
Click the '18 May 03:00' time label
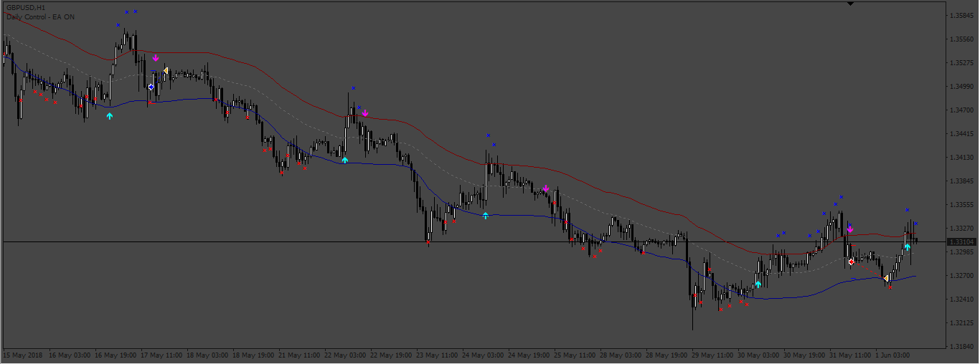[207, 355]
